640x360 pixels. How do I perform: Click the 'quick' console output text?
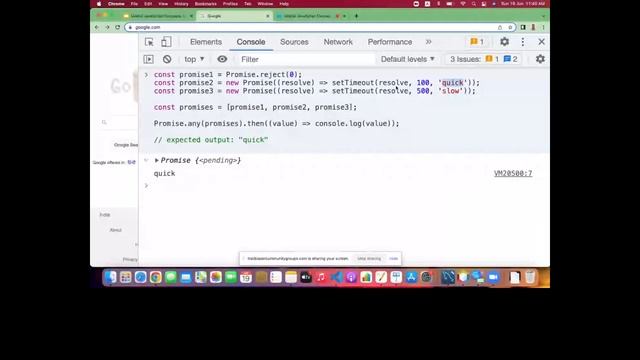click(x=164, y=173)
